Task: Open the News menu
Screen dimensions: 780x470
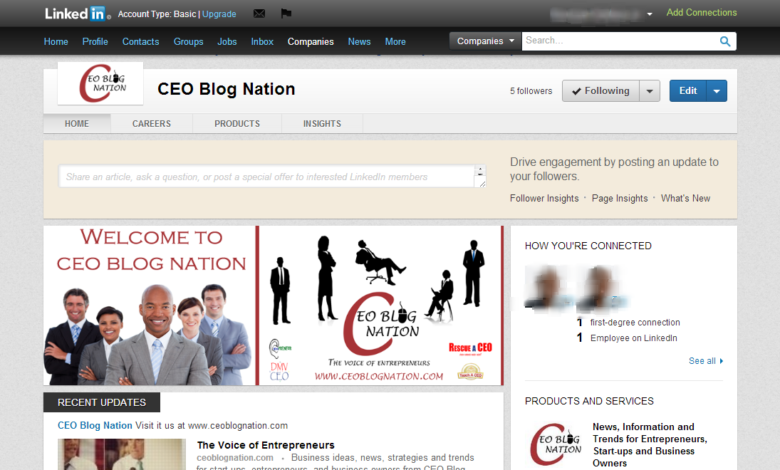Action: pyautogui.click(x=359, y=42)
